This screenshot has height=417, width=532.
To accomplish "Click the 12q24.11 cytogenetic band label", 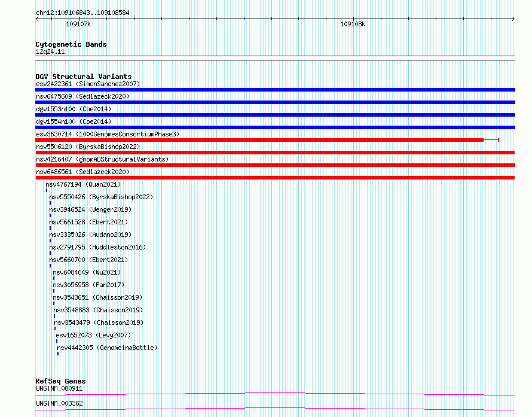I will pos(50,51).
